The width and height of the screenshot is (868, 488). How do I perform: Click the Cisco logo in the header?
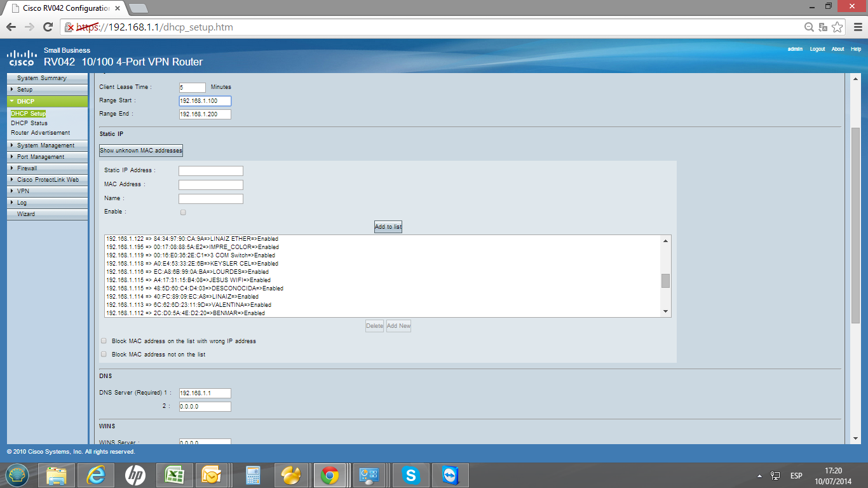[x=21, y=58]
